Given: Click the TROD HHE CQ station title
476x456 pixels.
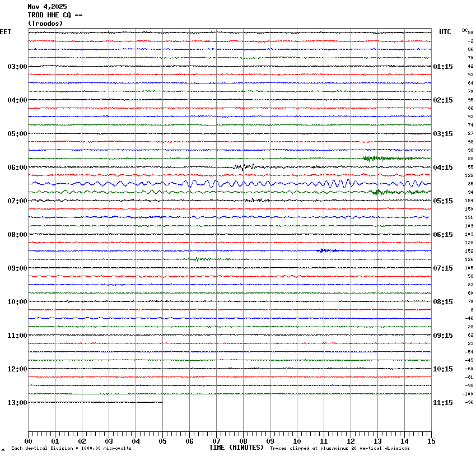Looking at the screenshot, I should point(55,15).
